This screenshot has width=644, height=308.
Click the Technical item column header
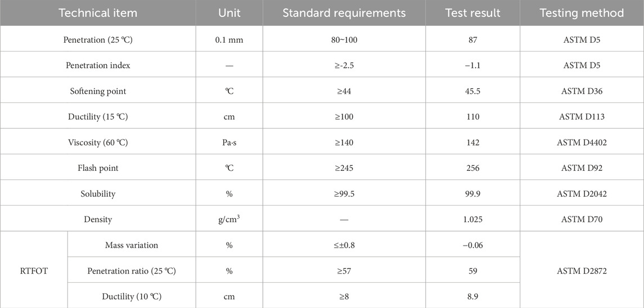98,13
